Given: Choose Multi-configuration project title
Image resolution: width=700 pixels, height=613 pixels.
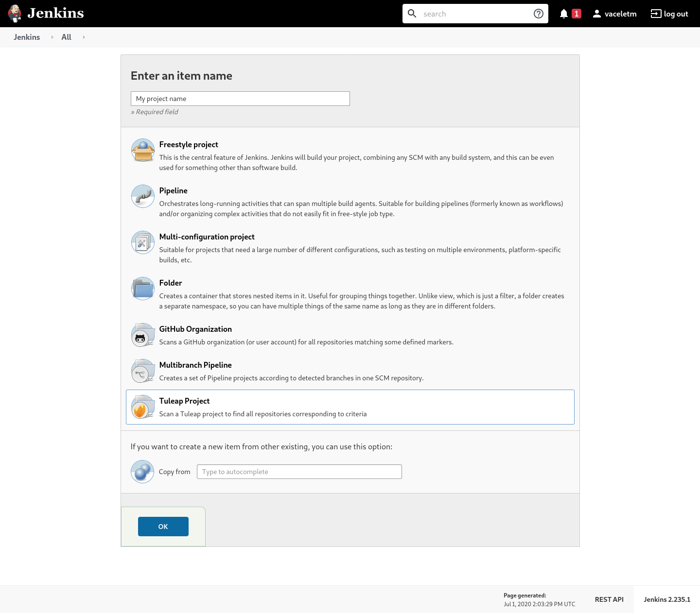Looking at the screenshot, I should (207, 237).
